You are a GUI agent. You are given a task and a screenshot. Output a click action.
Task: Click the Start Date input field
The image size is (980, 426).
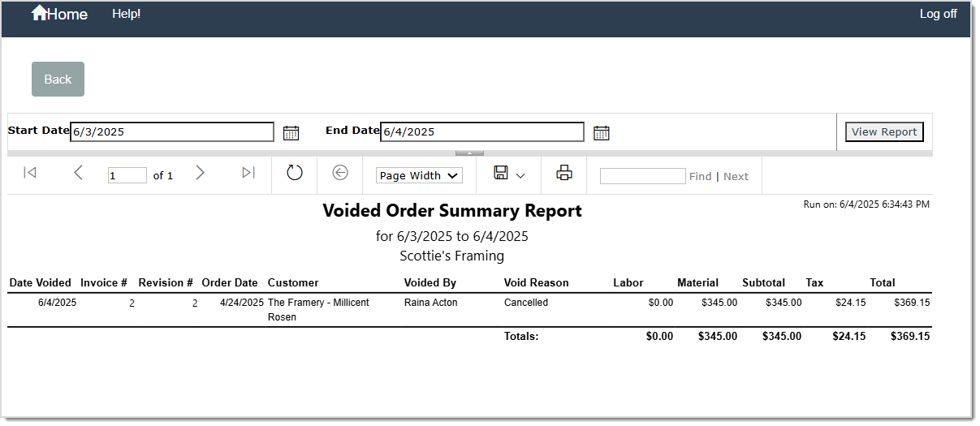[x=172, y=131]
